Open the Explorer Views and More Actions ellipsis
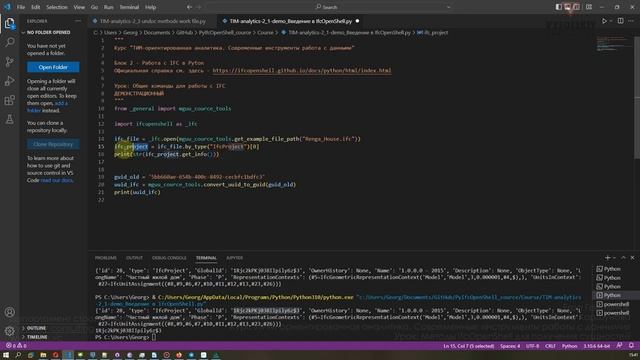 click(x=78, y=21)
